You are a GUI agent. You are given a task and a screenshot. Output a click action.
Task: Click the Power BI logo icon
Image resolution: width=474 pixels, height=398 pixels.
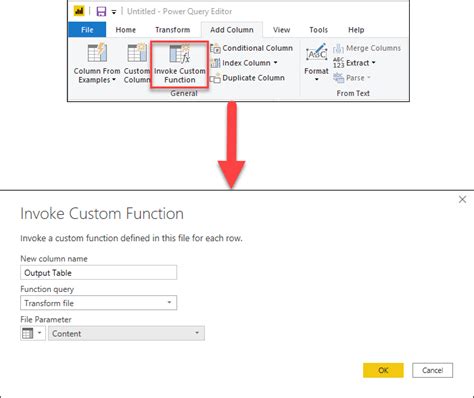coord(79,11)
